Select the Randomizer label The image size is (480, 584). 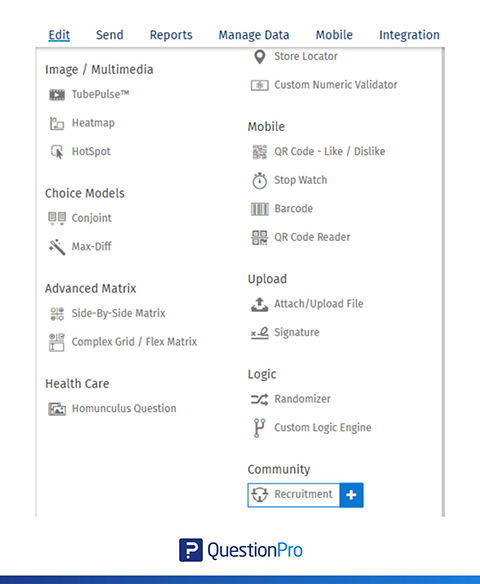click(302, 399)
